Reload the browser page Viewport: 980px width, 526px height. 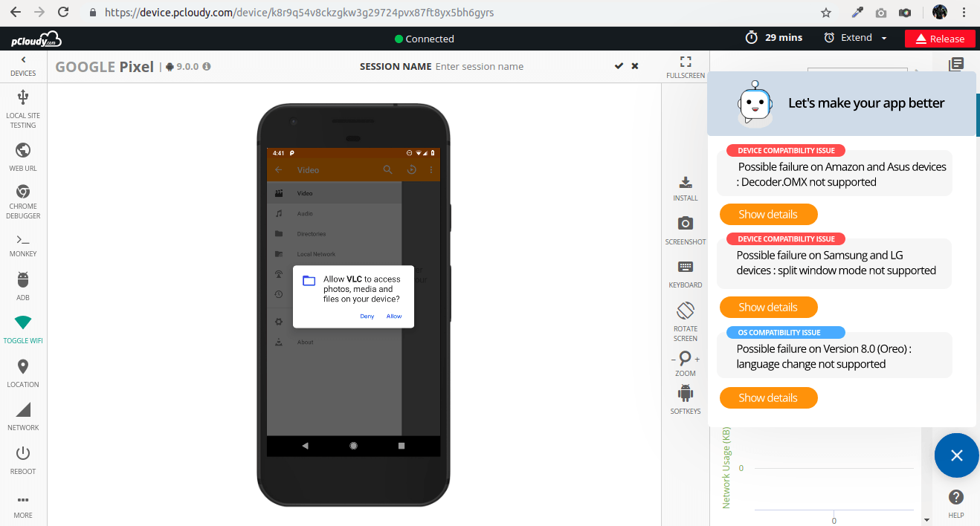[x=63, y=13]
